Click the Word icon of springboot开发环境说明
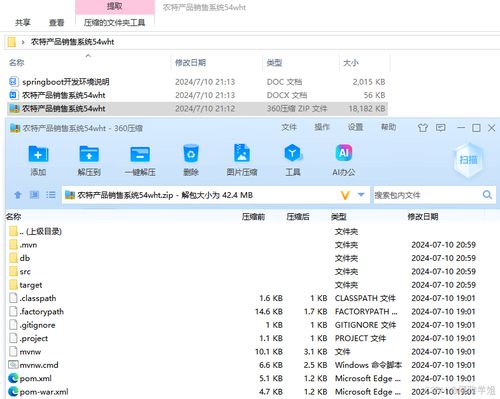 [13, 81]
